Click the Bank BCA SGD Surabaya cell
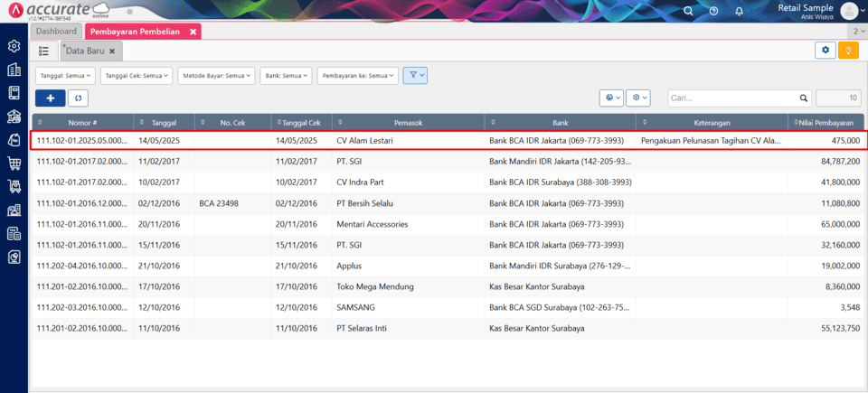 (560, 307)
